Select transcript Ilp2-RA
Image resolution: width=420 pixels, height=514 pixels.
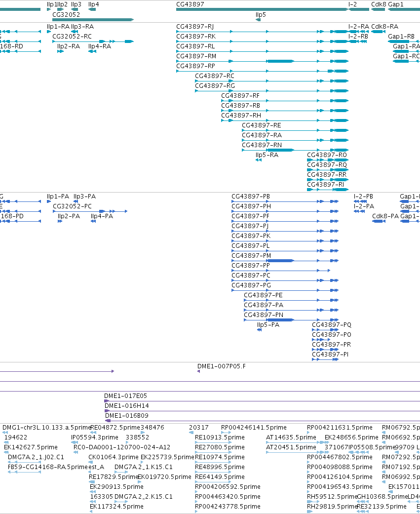pos(69,46)
